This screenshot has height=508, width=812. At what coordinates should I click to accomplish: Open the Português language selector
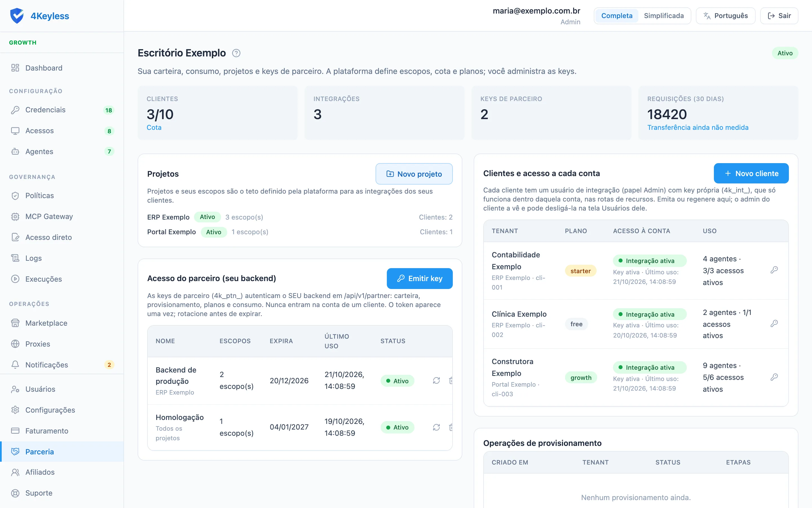[x=725, y=16]
